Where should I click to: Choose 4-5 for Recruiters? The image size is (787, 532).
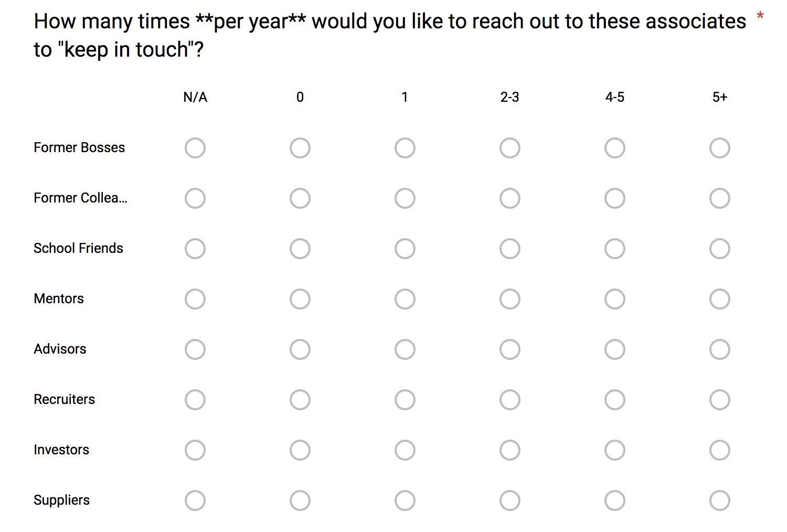(615, 400)
